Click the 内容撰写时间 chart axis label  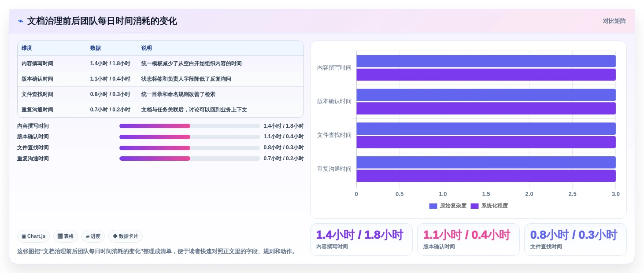click(334, 68)
